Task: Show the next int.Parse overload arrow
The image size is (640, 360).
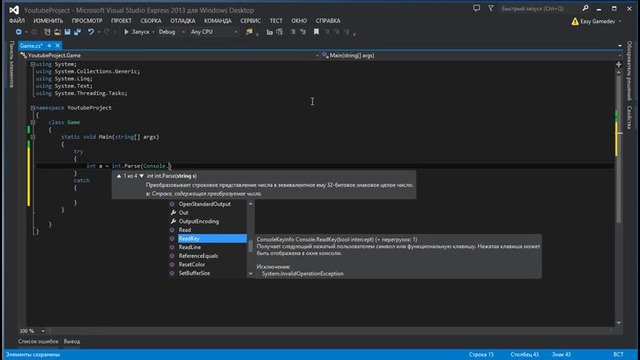Action: point(142,176)
